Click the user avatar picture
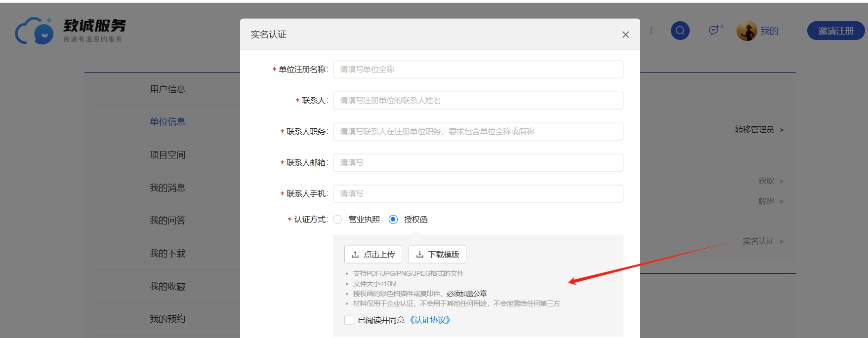This screenshot has height=338, width=868. 746,31
